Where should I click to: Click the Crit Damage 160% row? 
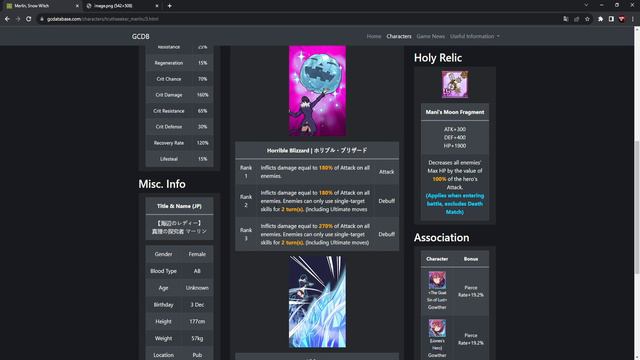pos(179,95)
